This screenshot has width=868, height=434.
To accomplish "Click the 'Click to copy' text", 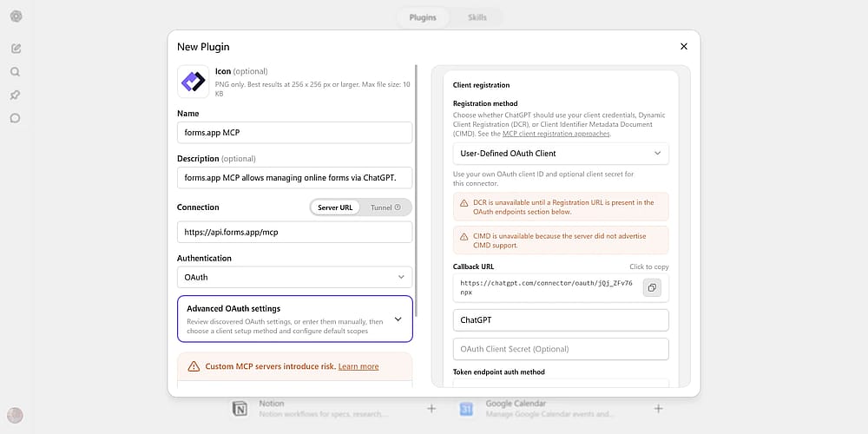I will [x=648, y=266].
